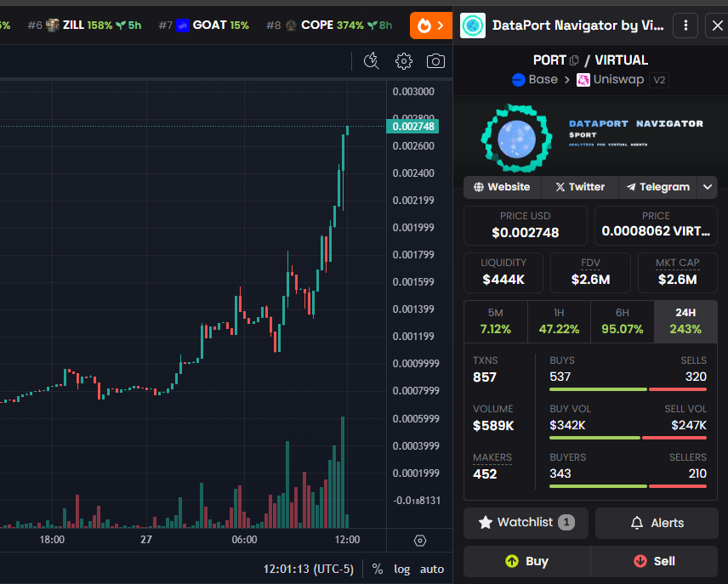This screenshot has height=584, width=728.
Task: Select the 24H timeframe tab
Action: tap(685, 321)
